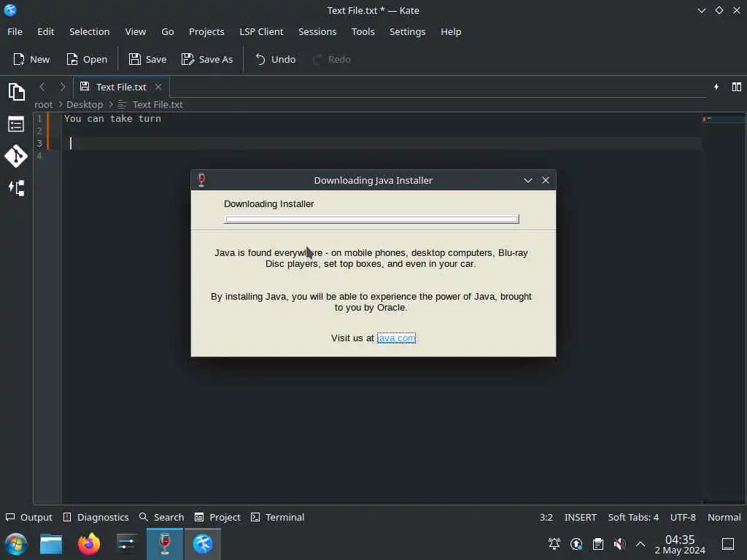This screenshot has width=747, height=560.
Task: Open the Git sidebar icon
Action: click(16, 156)
